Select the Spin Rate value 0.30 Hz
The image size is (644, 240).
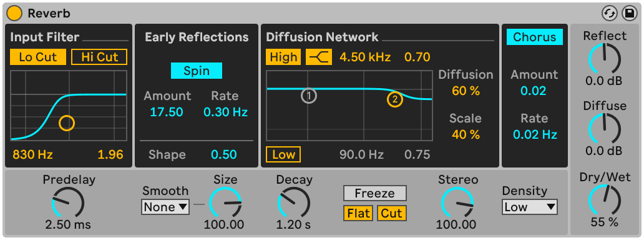point(225,112)
